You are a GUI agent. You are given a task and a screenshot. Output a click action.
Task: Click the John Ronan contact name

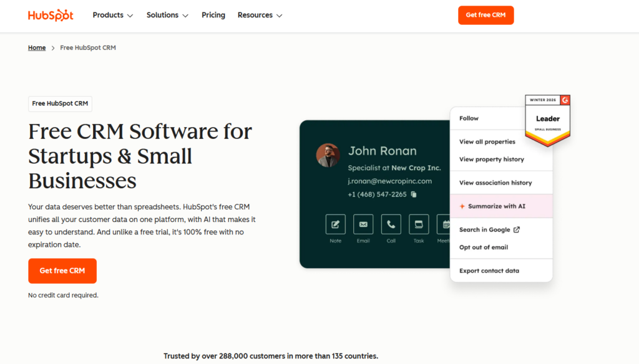click(x=383, y=151)
